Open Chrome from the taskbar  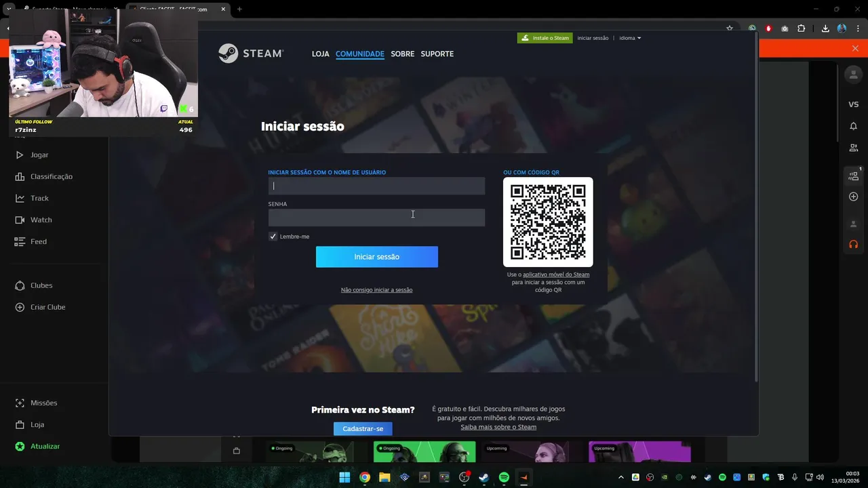(365, 477)
